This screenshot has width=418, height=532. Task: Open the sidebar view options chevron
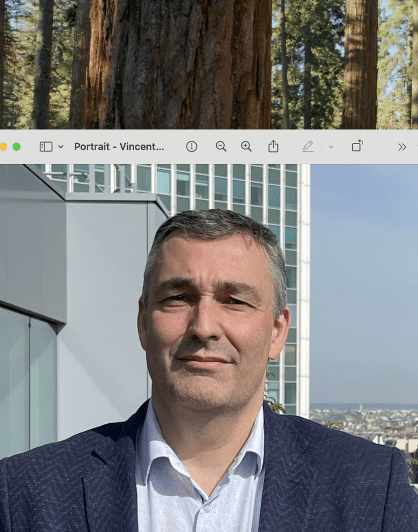pos(61,147)
